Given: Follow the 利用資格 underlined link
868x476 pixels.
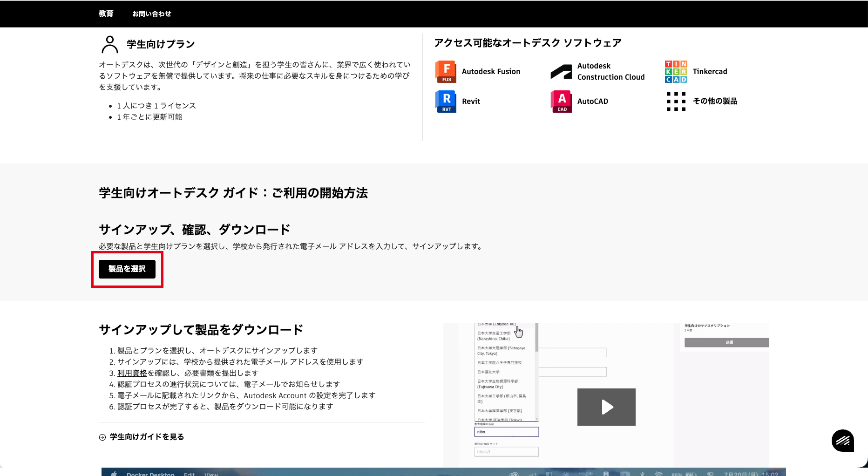Looking at the screenshot, I should coord(132,373).
